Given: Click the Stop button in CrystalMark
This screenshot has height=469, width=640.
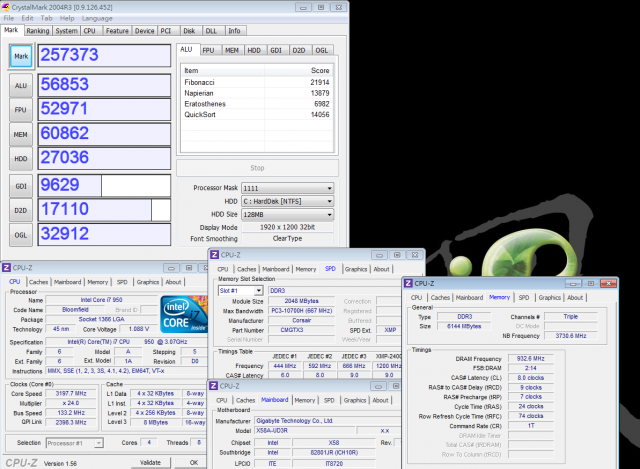Looking at the screenshot, I should [257, 168].
